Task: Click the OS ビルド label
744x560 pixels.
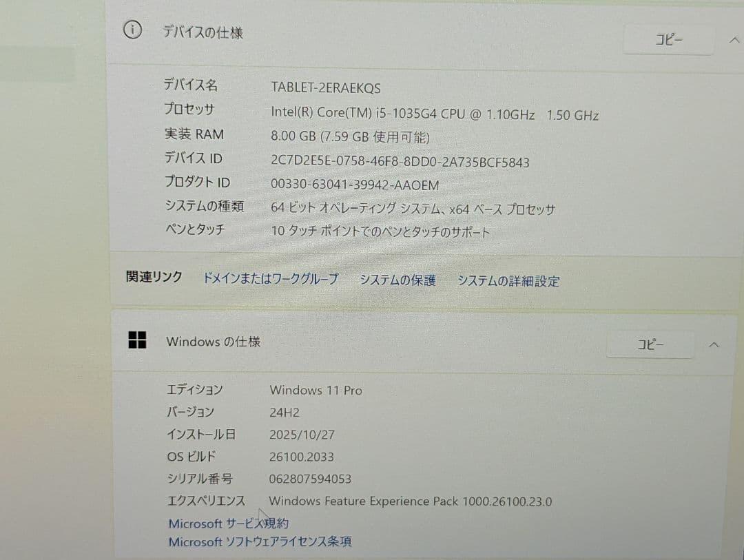Action: click(192, 457)
